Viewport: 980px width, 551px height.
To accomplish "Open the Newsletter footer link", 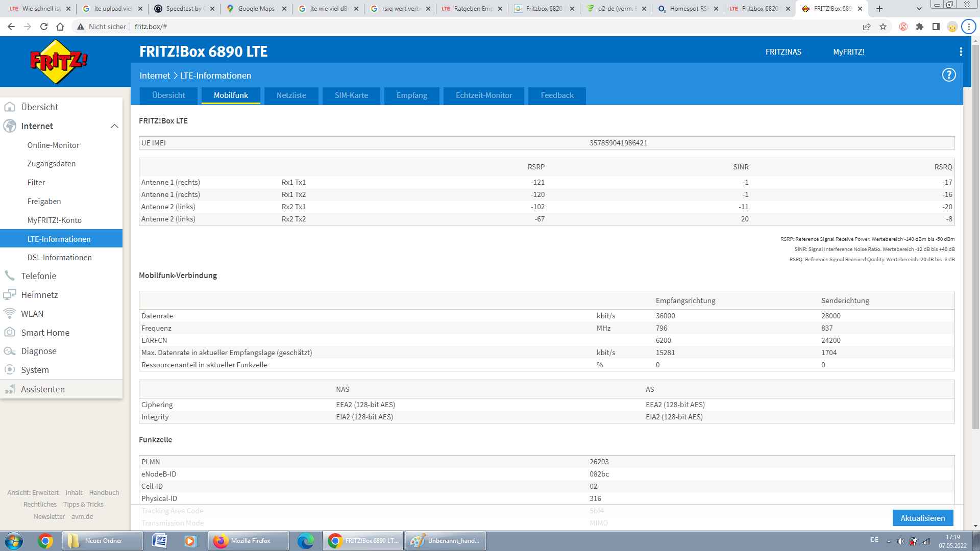I will 50,517.
